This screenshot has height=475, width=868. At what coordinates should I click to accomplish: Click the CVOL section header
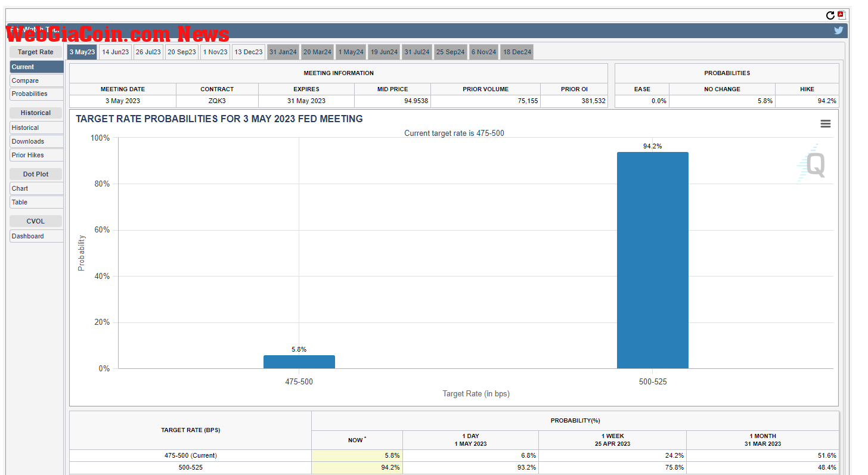[36, 221]
